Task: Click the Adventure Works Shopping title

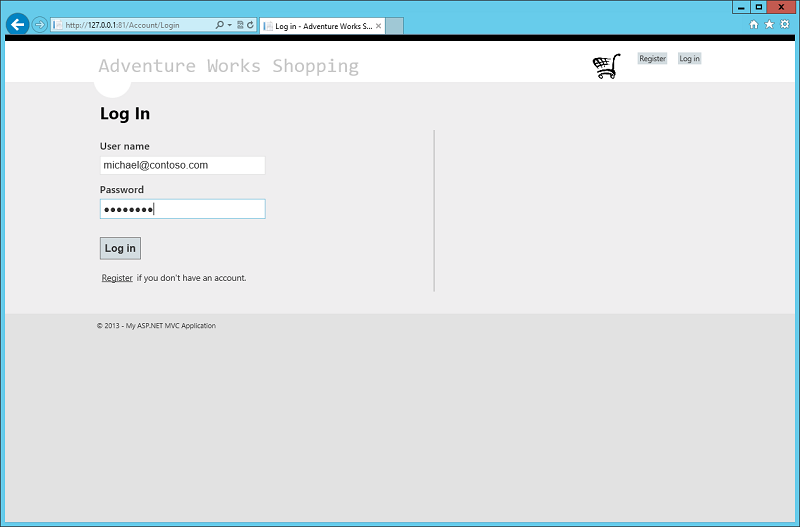Action: pos(229,66)
